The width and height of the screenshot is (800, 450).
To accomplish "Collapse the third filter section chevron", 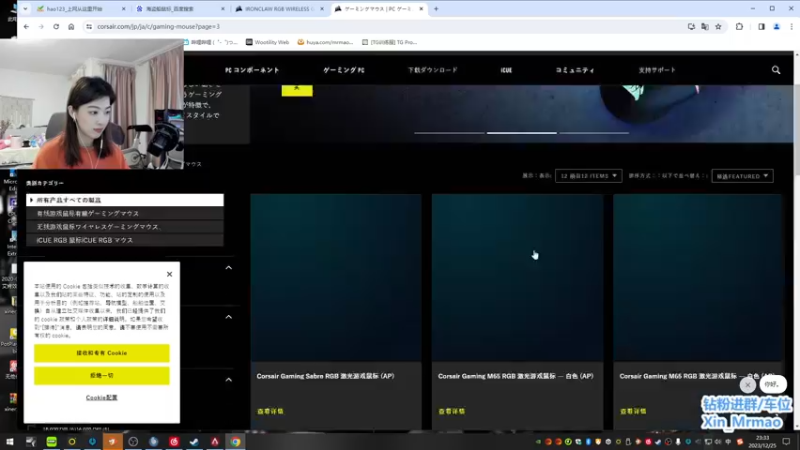I will pos(229,380).
